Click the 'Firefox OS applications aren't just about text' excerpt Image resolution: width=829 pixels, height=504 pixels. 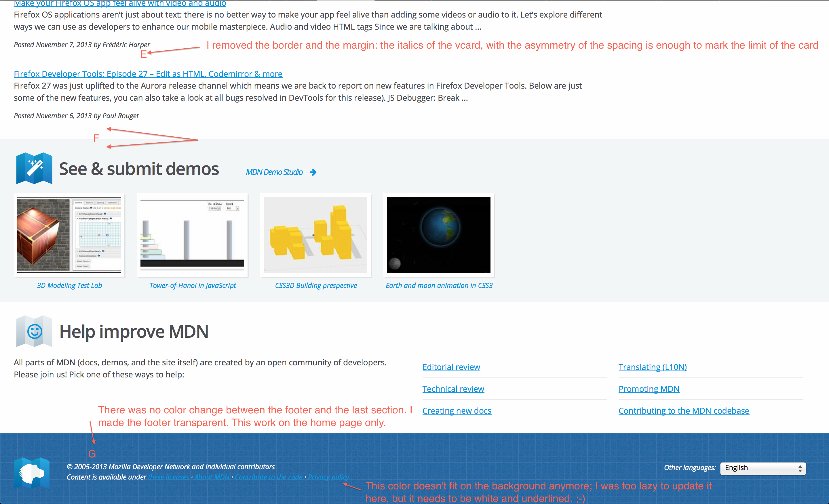[308, 20]
